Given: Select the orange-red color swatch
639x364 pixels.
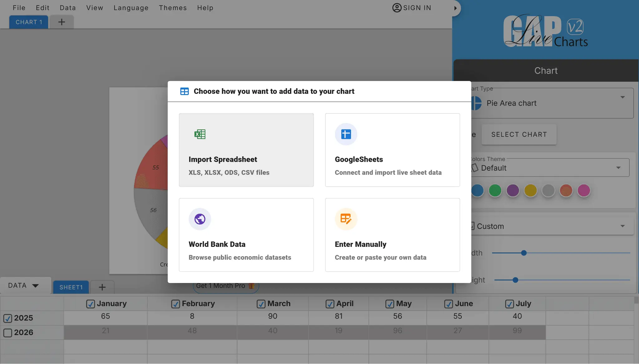Looking at the screenshot, I should (566, 190).
